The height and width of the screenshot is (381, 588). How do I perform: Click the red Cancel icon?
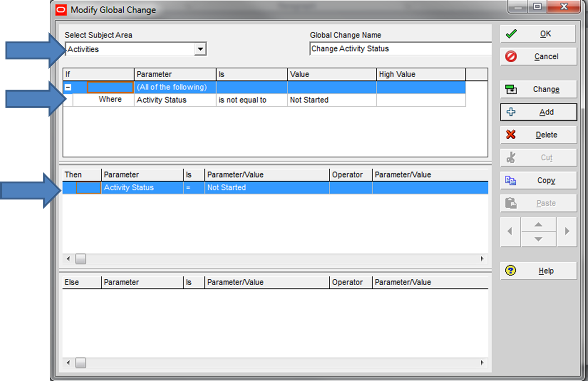click(x=511, y=56)
